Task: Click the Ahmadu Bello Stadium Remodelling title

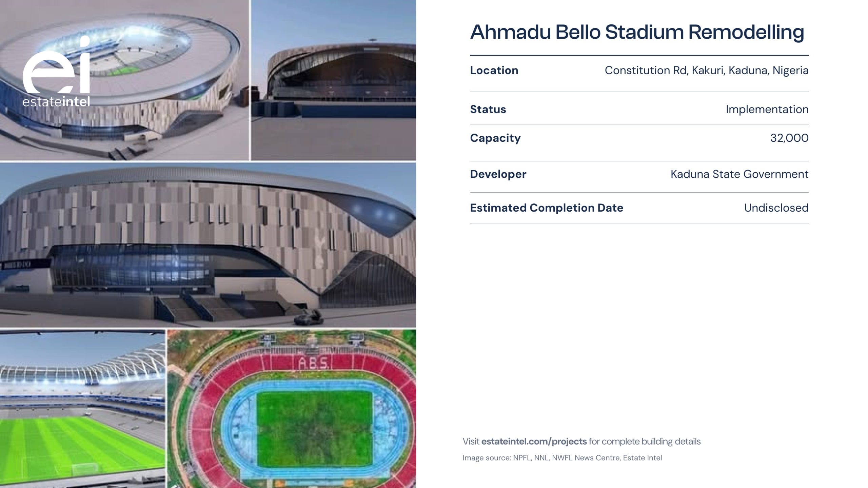Action: click(637, 32)
